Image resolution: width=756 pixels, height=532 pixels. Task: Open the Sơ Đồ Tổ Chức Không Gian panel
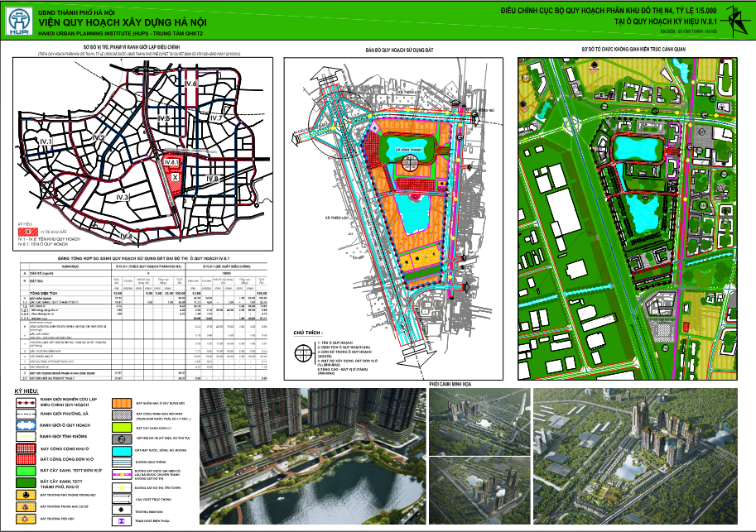click(x=633, y=207)
